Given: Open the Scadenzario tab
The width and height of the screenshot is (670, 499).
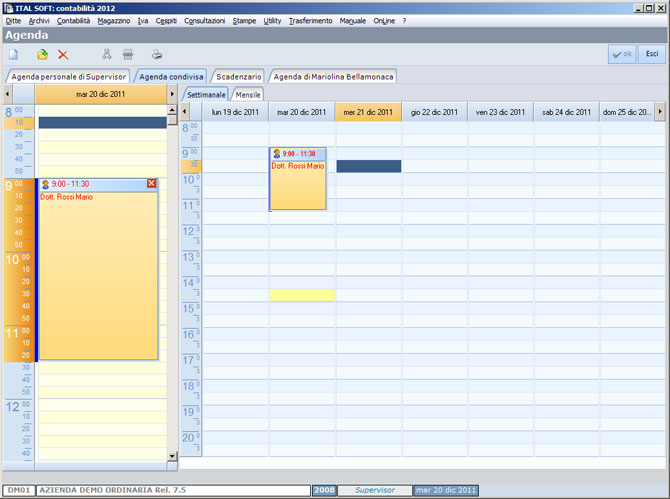Looking at the screenshot, I should coord(239,76).
